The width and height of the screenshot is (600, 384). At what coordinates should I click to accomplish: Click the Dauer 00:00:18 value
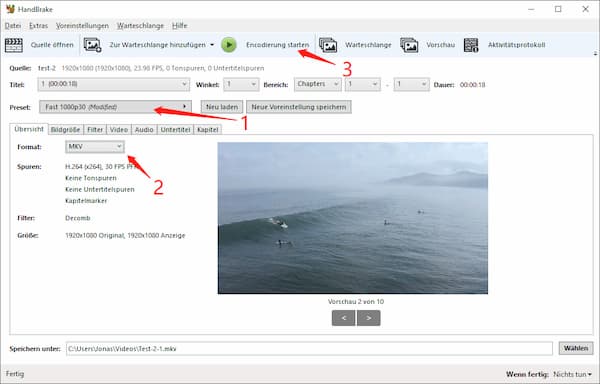click(x=473, y=85)
